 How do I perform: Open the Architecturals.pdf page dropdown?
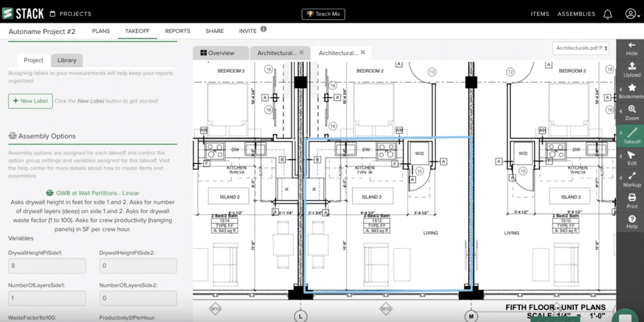pos(580,48)
